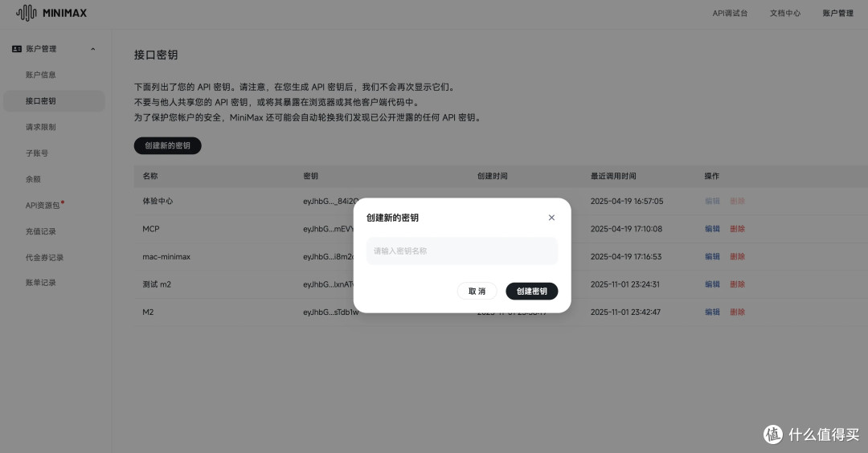Edit the 测试 m2 key
This screenshot has height=453, width=868.
point(712,284)
